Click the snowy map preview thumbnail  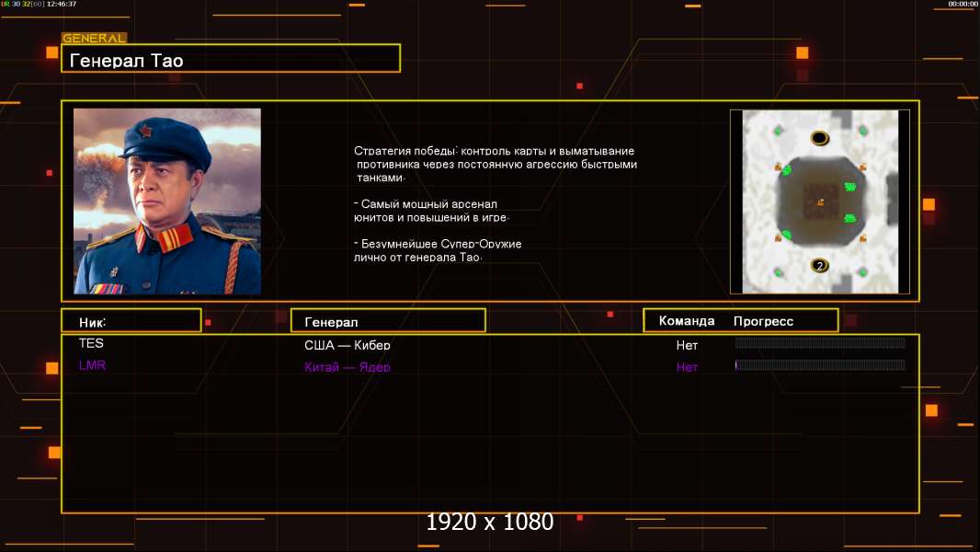[x=820, y=201]
